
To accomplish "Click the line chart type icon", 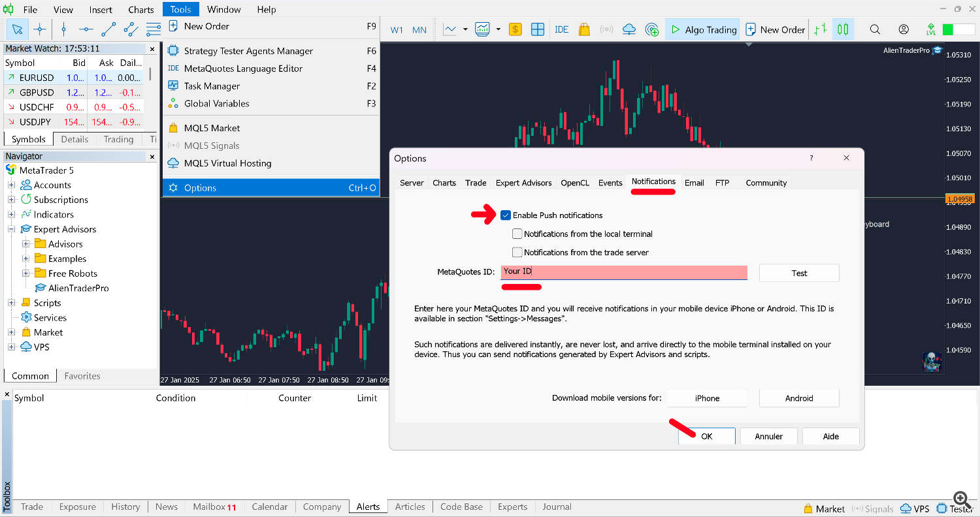I will tap(450, 29).
